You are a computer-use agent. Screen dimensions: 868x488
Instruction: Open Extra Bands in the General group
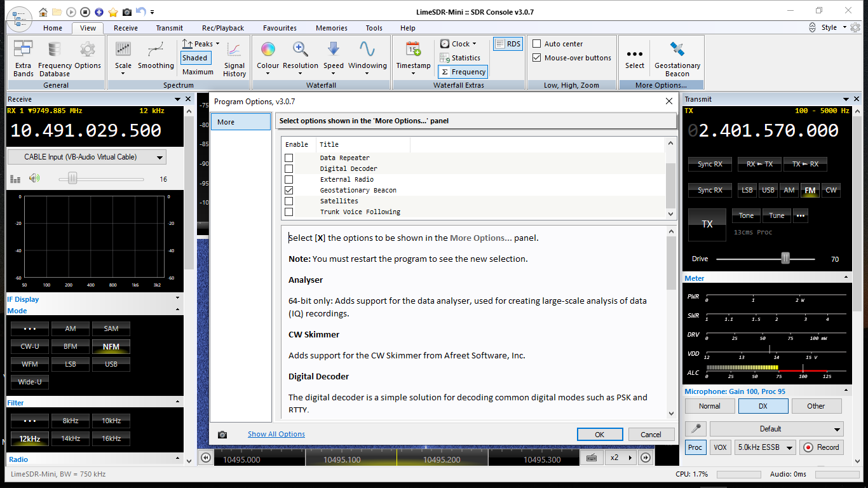click(23, 58)
